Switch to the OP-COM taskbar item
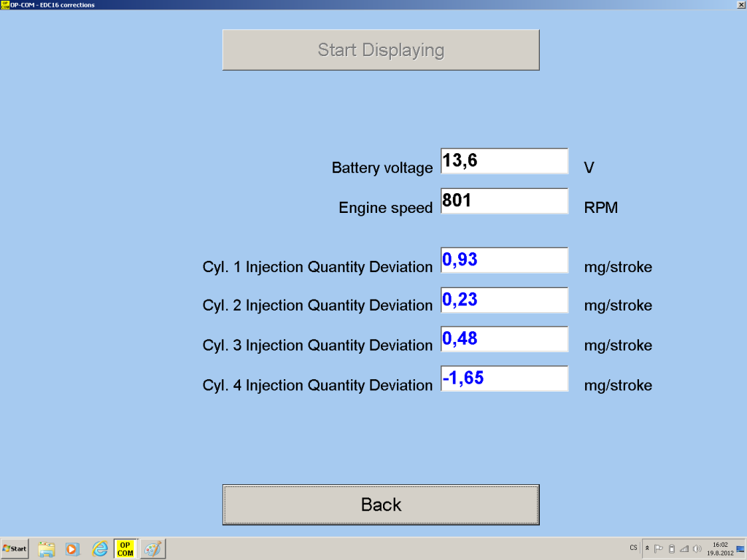The image size is (747, 560). point(125,548)
